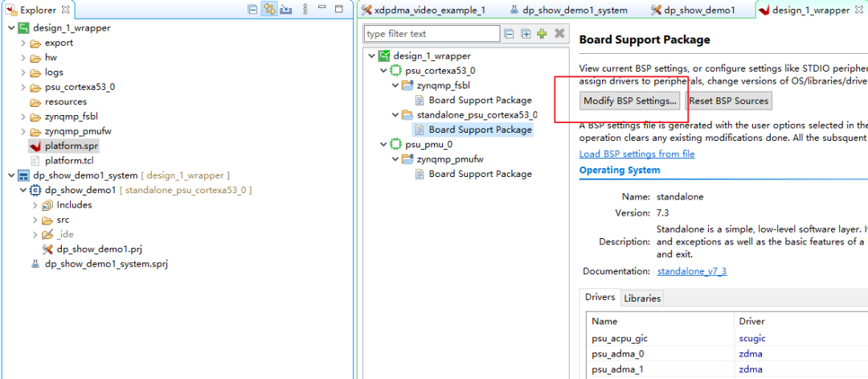This screenshot has height=379, width=868.
Task: Expand the zynqmp_fsbl folder in Explorer
Action: coord(23,117)
